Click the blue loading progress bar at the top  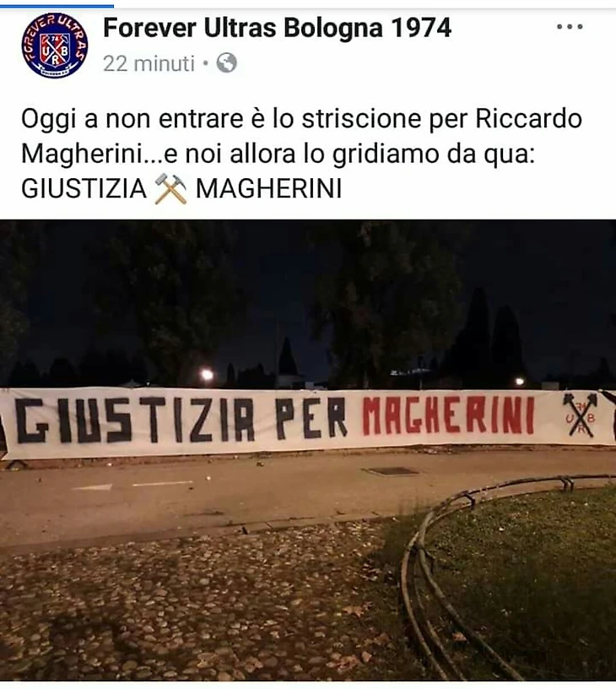[57, 6]
